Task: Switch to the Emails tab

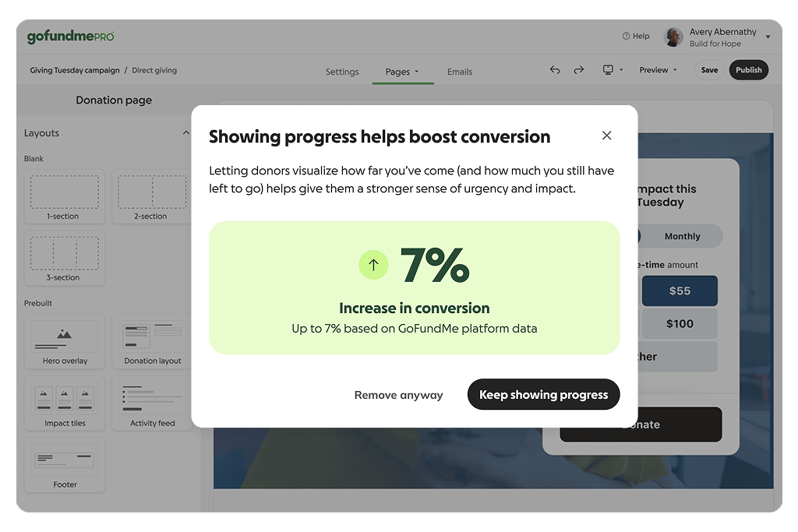Action: click(x=460, y=72)
